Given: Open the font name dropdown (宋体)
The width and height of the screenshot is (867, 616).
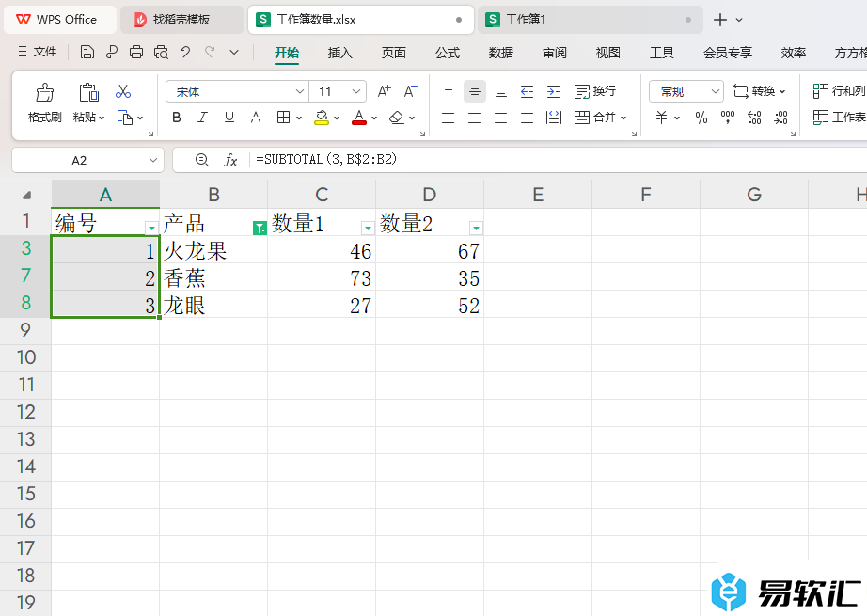Looking at the screenshot, I should pyautogui.click(x=299, y=91).
